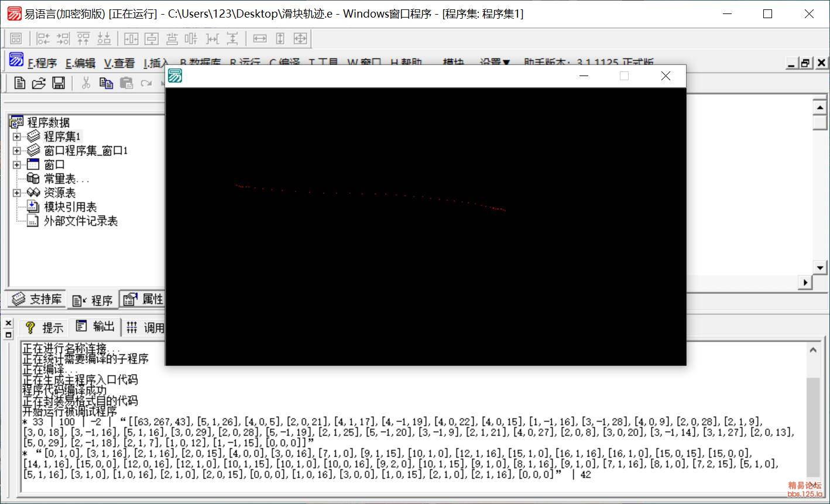Viewport: 830px width, 504px height.
Task: Switch to the 提示 tab
Action: point(44,328)
